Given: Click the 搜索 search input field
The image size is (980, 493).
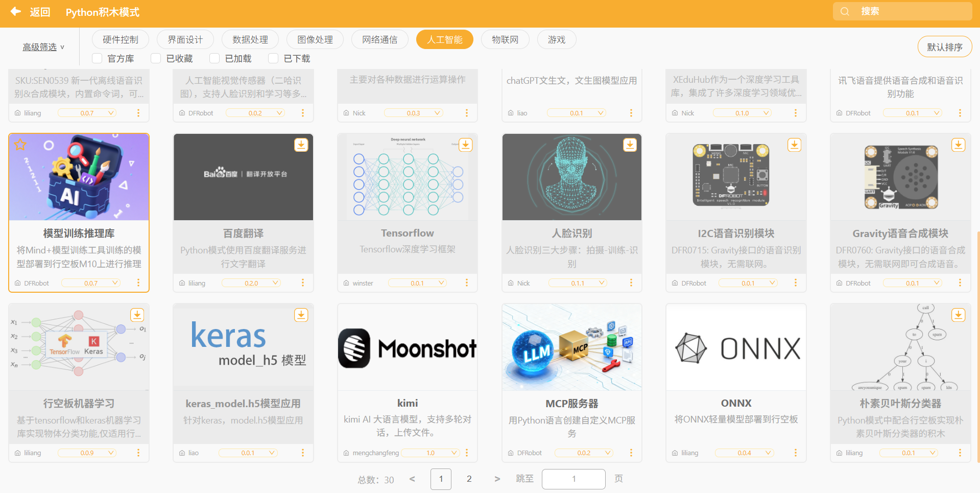Looking at the screenshot, I should click(909, 11).
